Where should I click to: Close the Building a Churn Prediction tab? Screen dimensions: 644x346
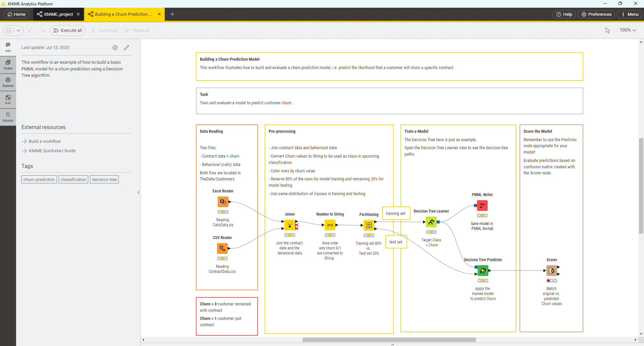[x=159, y=14]
